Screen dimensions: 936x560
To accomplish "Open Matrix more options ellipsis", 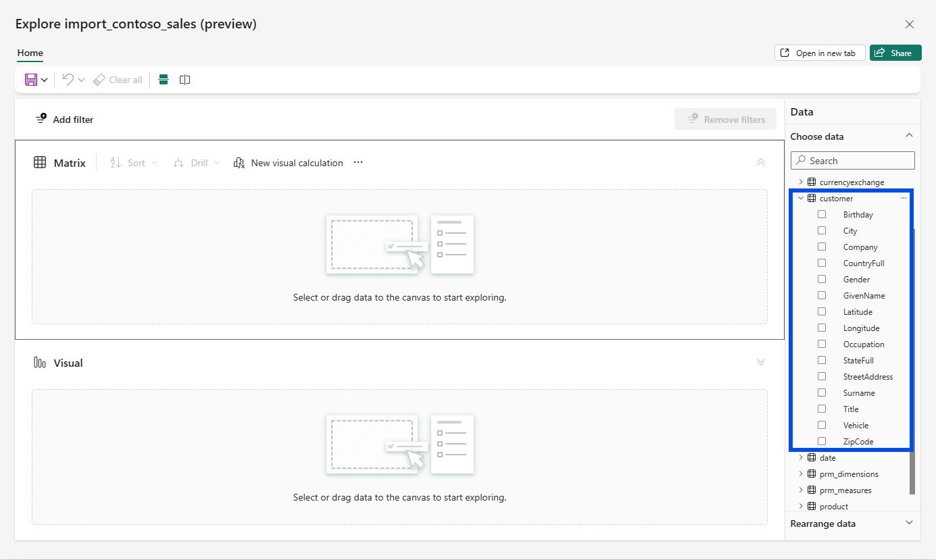I will [358, 163].
